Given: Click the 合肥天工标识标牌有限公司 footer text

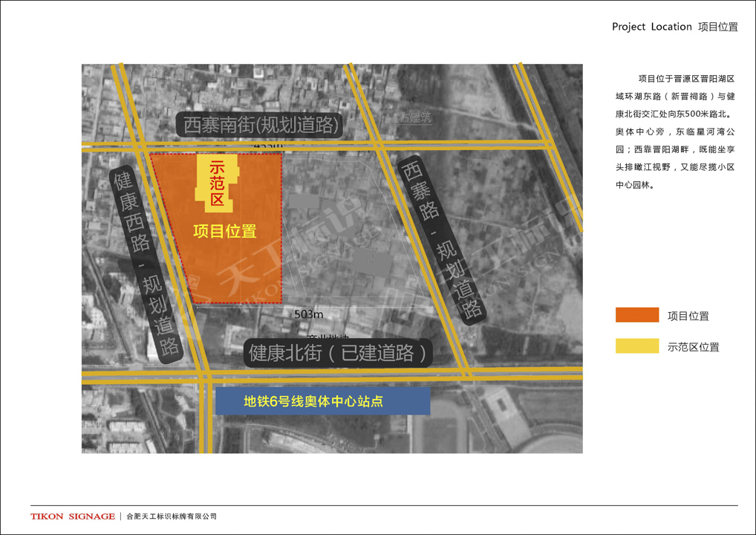Looking at the screenshot, I should pos(172,516).
